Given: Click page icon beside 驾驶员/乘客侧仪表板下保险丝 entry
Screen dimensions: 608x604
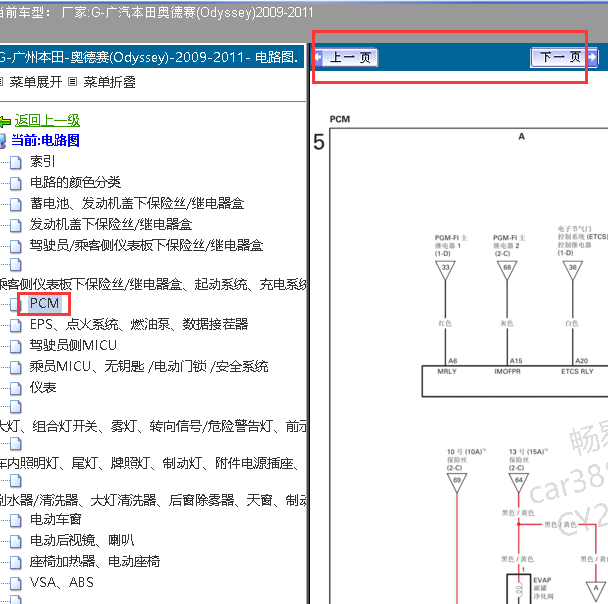Looking at the screenshot, I should pos(16,246).
